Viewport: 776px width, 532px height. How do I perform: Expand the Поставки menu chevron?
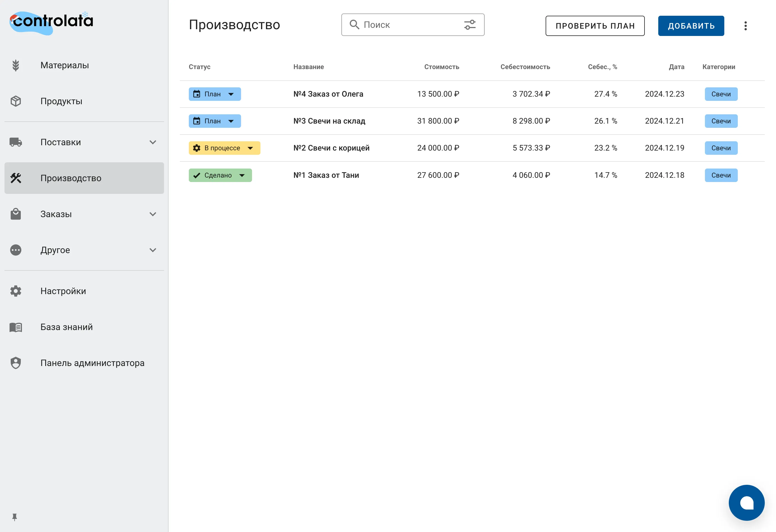(x=153, y=142)
